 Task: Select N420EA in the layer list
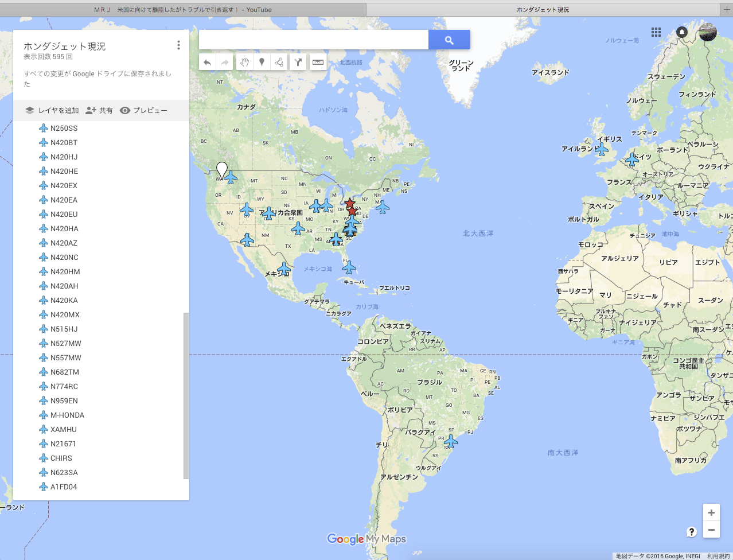[x=64, y=200]
